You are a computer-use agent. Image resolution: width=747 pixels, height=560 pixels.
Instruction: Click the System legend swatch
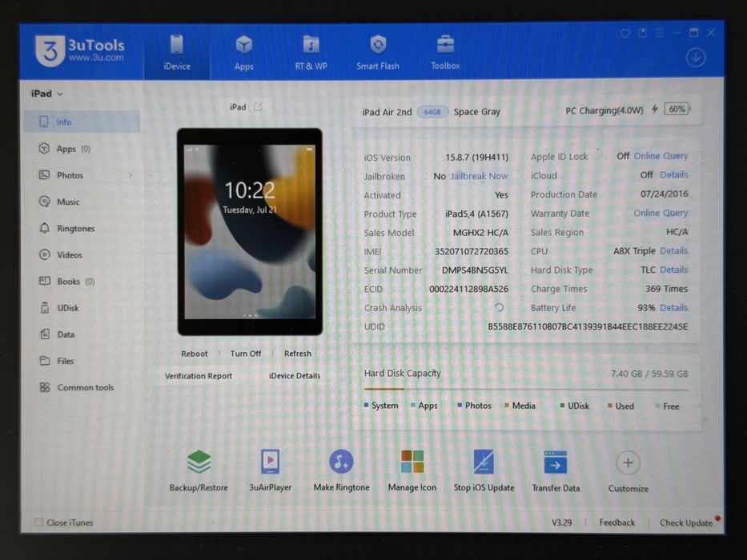coord(367,406)
